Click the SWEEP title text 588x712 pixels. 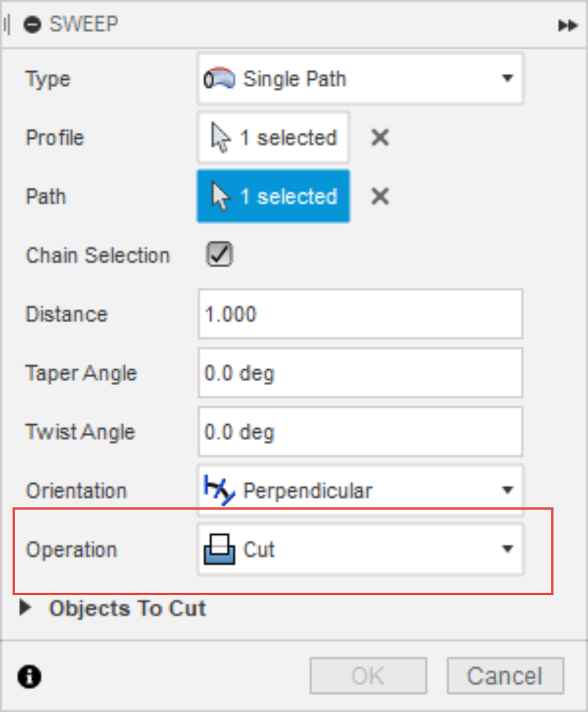(84, 24)
